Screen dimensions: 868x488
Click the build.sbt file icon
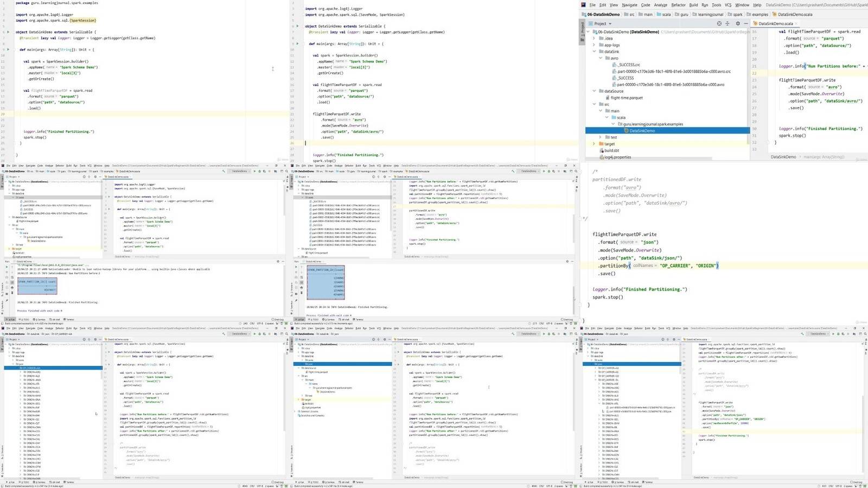(x=601, y=150)
